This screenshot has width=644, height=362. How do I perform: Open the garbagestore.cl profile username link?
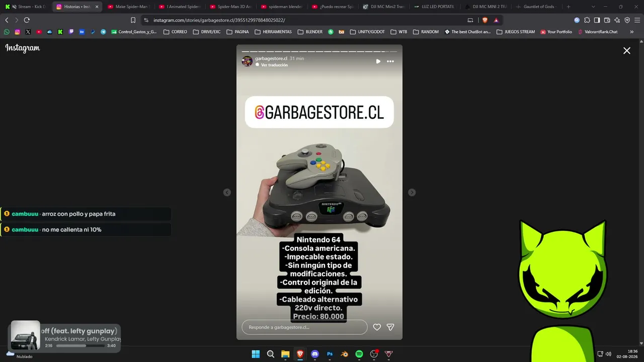tap(271, 58)
